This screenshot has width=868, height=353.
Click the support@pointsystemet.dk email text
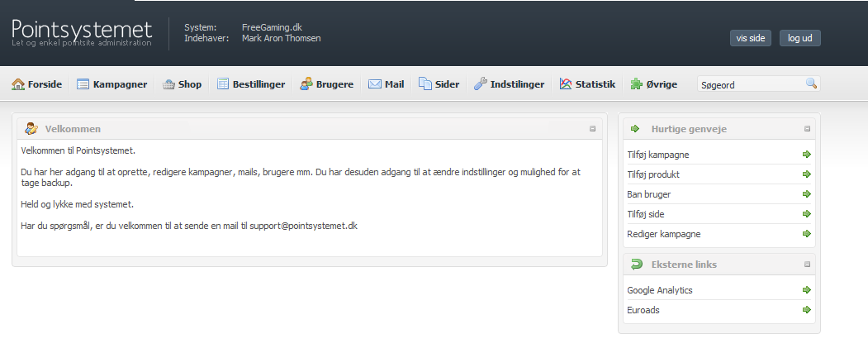pyautogui.click(x=303, y=226)
